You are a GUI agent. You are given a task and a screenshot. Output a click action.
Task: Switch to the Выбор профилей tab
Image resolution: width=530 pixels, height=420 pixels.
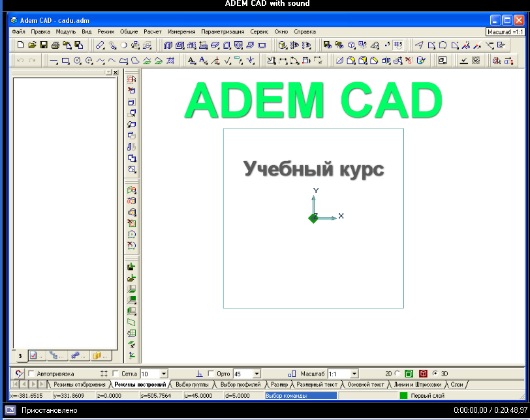pyautogui.click(x=240, y=385)
